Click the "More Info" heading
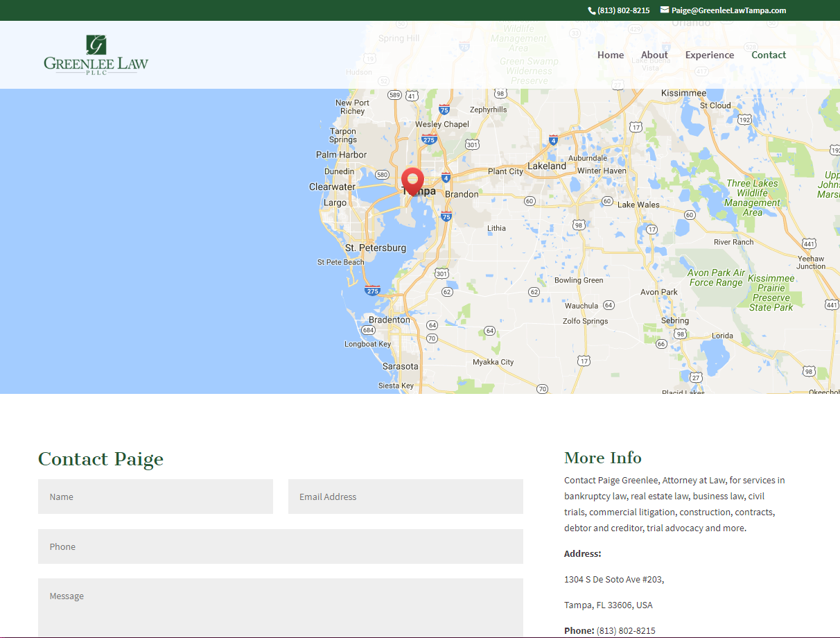Image resolution: width=840 pixels, height=638 pixels. click(x=603, y=458)
